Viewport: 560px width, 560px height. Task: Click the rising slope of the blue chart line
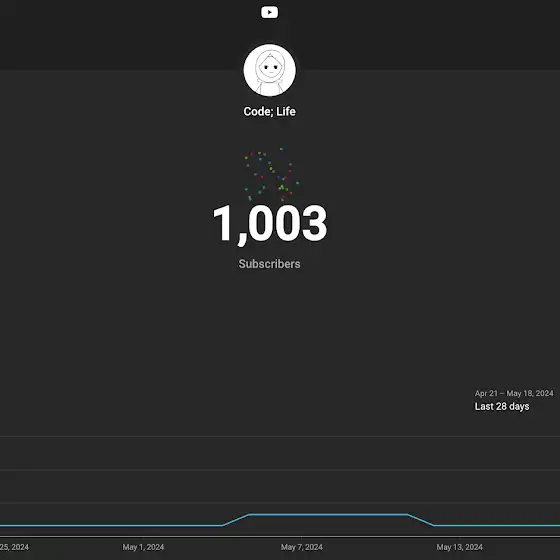click(x=236, y=520)
